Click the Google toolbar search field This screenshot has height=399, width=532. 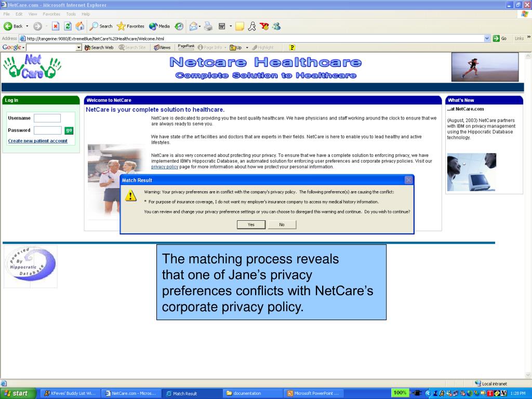(x=51, y=47)
